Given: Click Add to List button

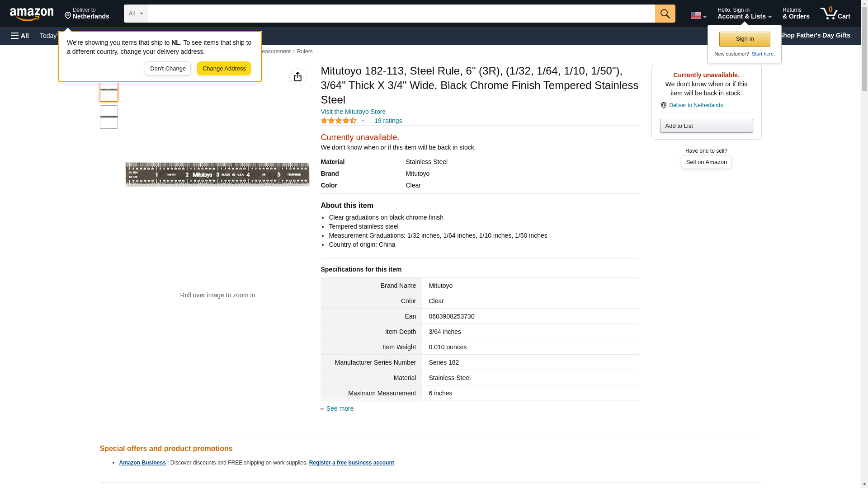Looking at the screenshot, I should [x=706, y=126].
